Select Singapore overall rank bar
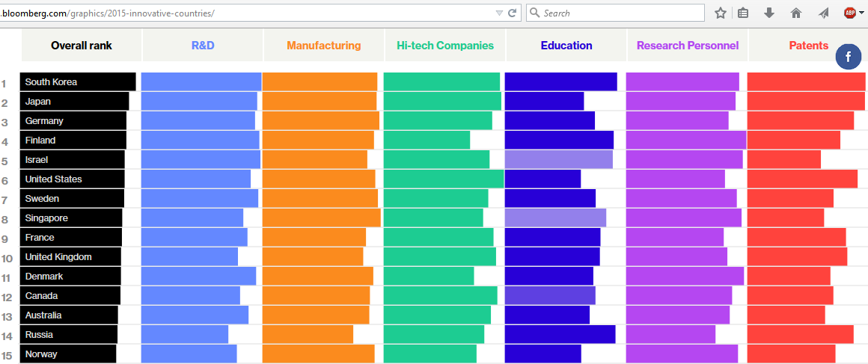868x364 pixels. (71, 218)
